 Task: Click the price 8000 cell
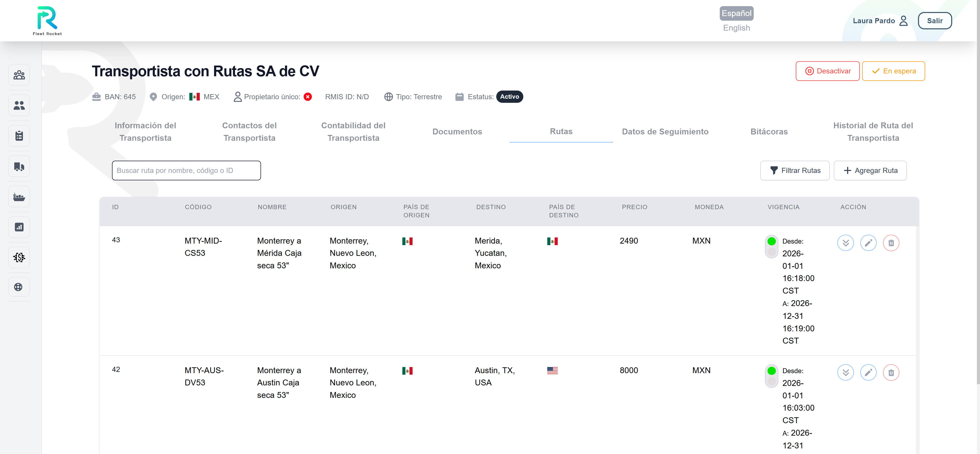[628, 370]
